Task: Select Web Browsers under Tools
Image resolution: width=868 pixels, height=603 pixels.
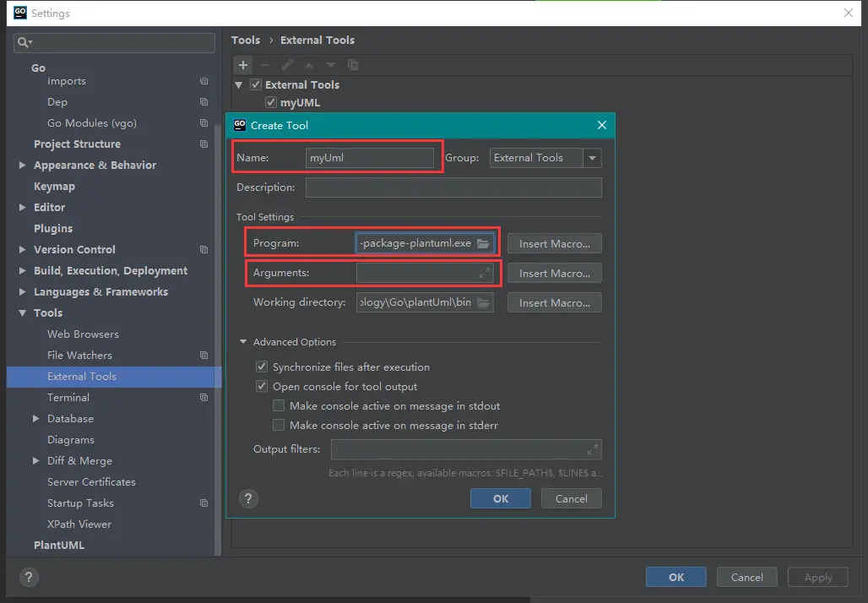Action: coord(83,334)
